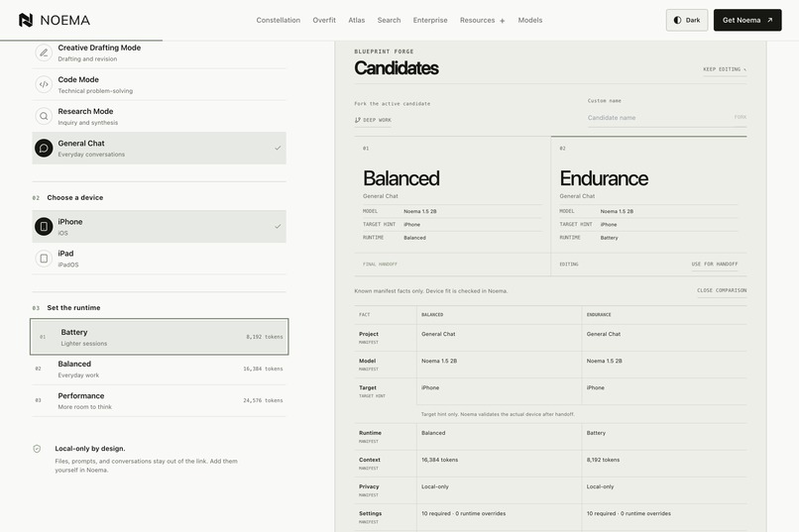The width and height of the screenshot is (799, 532).
Task: Choose the Performance runtime option
Action: (x=159, y=400)
